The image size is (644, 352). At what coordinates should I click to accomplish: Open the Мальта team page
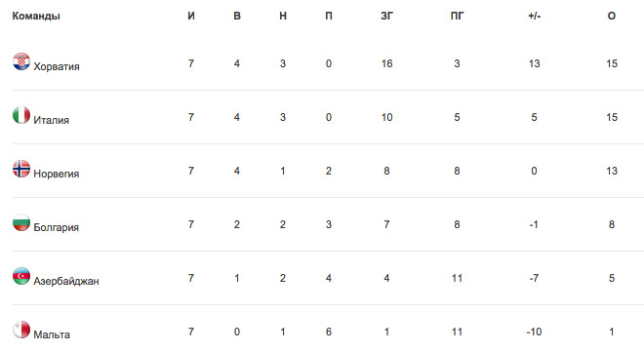(x=52, y=334)
